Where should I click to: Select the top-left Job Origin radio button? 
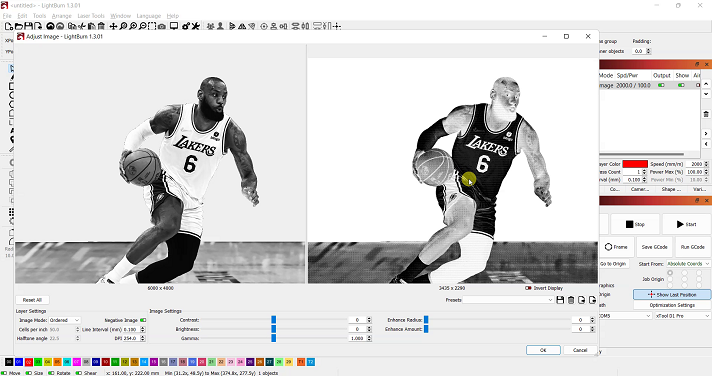(x=670, y=273)
